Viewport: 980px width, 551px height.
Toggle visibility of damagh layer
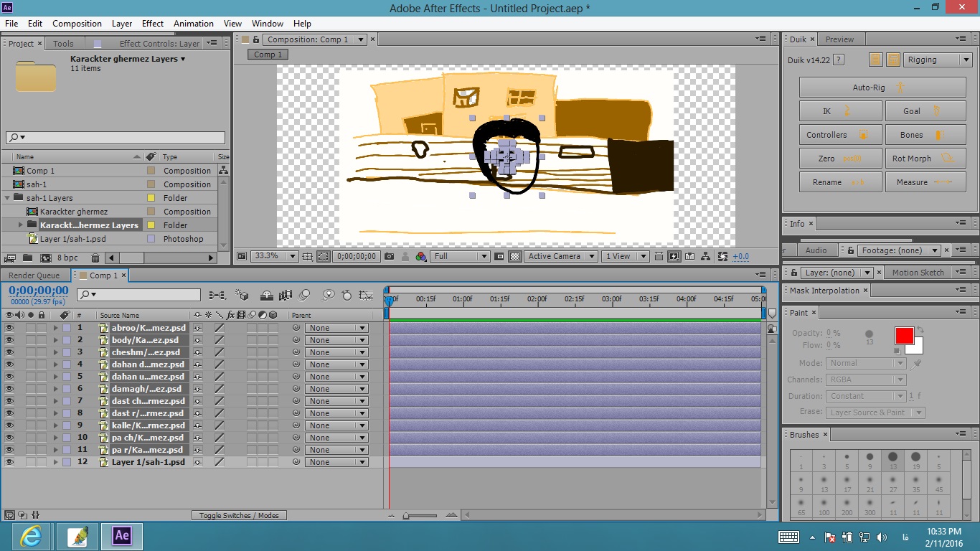(9, 389)
